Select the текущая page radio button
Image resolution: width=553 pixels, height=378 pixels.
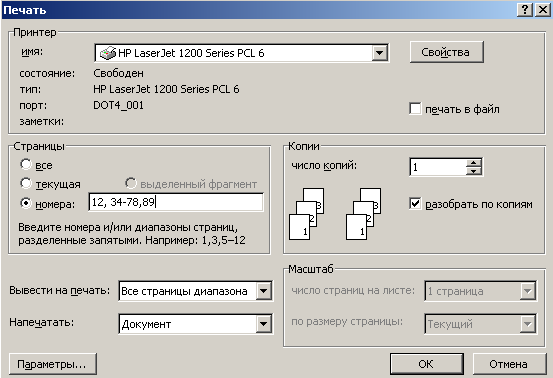26,183
